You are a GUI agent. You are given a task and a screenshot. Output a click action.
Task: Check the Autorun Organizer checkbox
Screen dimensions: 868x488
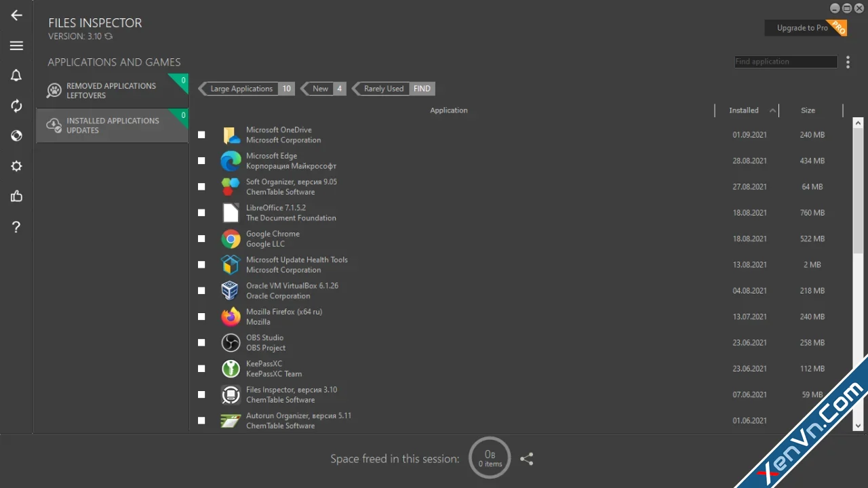click(x=201, y=420)
